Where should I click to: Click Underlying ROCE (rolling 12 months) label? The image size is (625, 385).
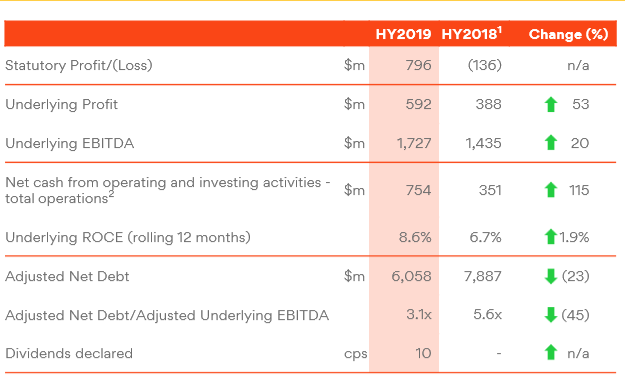coord(128,237)
